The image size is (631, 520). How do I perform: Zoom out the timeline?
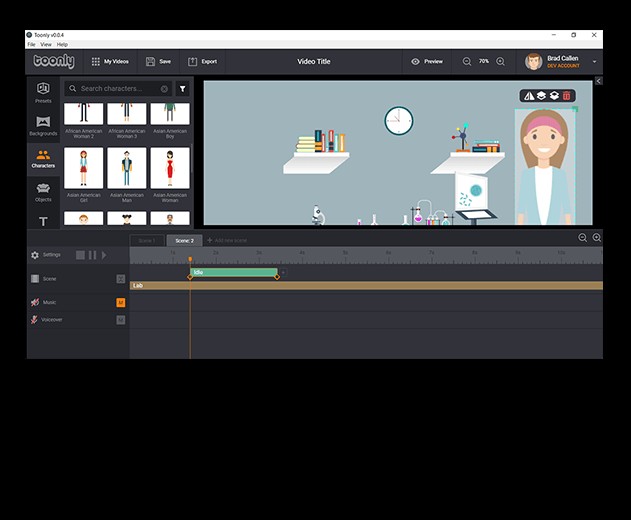click(x=582, y=237)
